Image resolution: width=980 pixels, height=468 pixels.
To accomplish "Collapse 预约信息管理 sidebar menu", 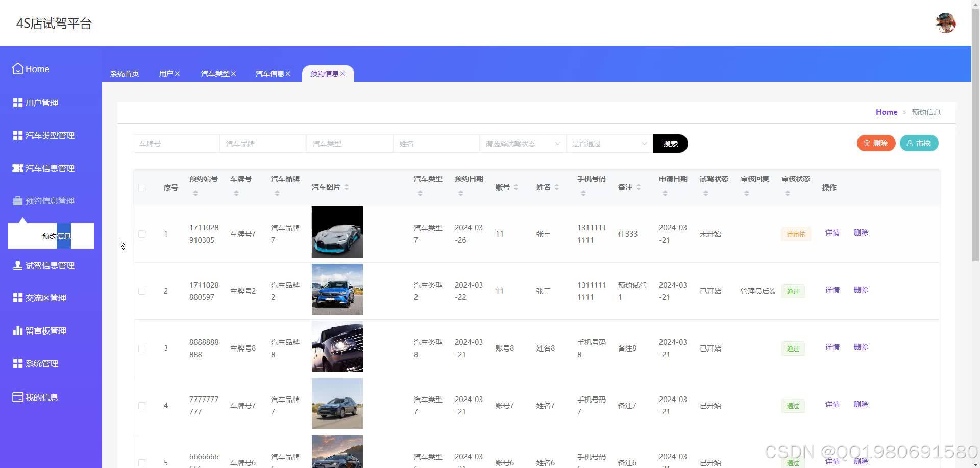I will [43, 201].
